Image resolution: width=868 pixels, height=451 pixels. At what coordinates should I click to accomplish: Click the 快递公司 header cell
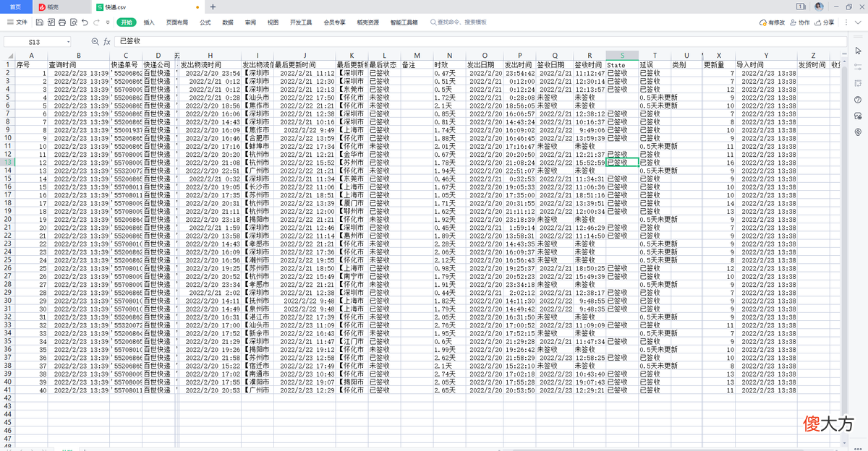pos(158,64)
